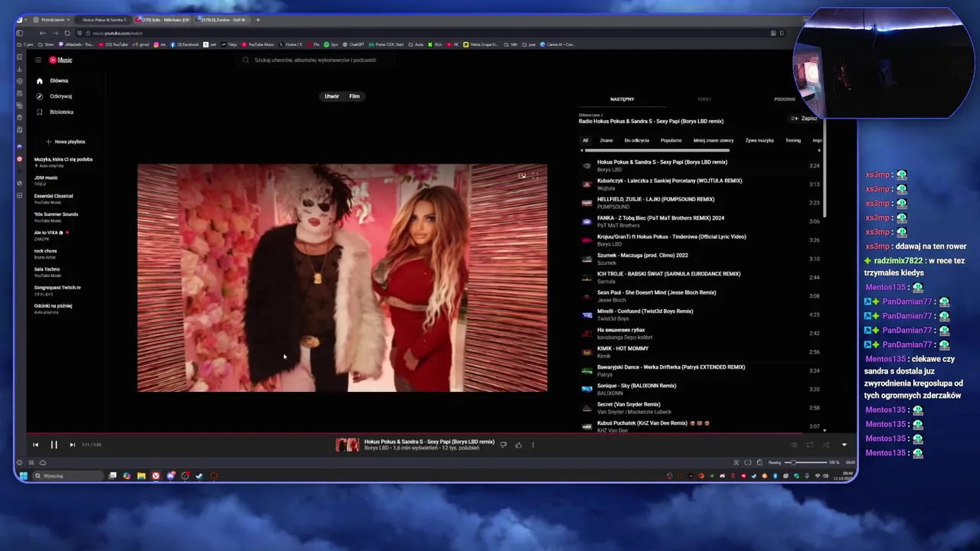Switch to the Dj Zordon tab
The height and width of the screenshot is (551, 980).
pos(223,19)
